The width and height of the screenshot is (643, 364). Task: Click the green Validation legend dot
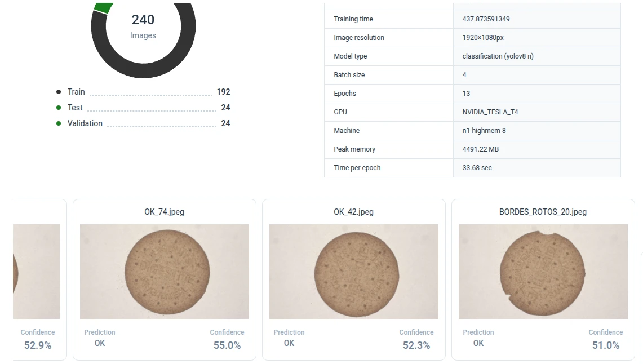click(59, 123)
